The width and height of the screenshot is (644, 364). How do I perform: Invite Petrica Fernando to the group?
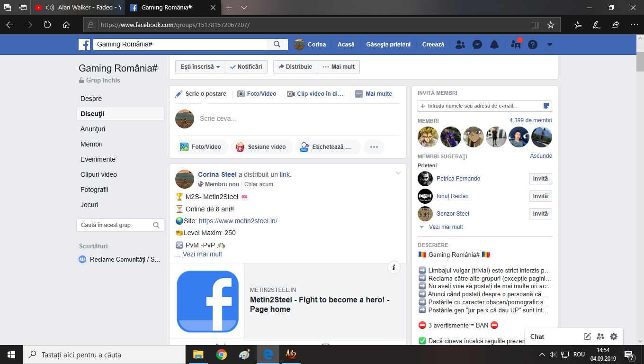click(x=540, y=179)
